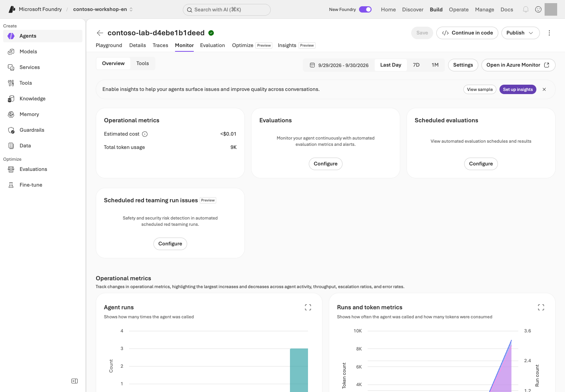This screenshot has width=565, height=392.
Task: Go back using the left arrow icon
Action: pyautogui.click(x=100, y=33)
